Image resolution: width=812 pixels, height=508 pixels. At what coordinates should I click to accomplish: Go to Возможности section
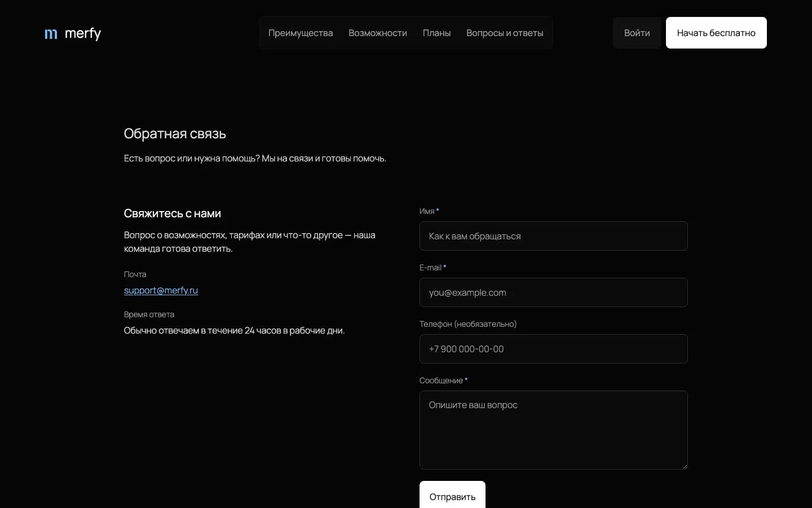tap(378, 33)
